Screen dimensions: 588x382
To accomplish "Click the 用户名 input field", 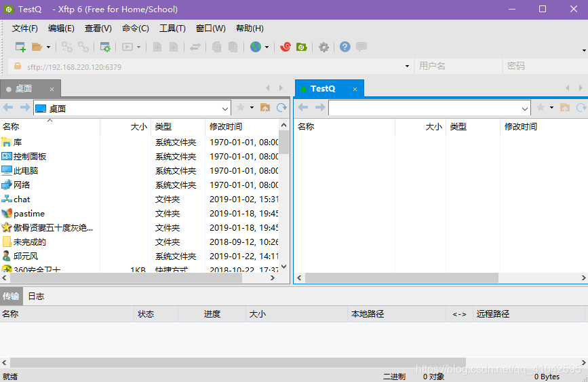I will pos(458,66).
